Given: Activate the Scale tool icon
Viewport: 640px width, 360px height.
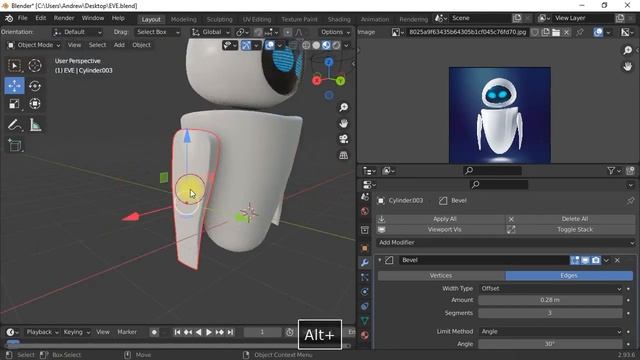Looking at the screenshot, I should (14, 104).
